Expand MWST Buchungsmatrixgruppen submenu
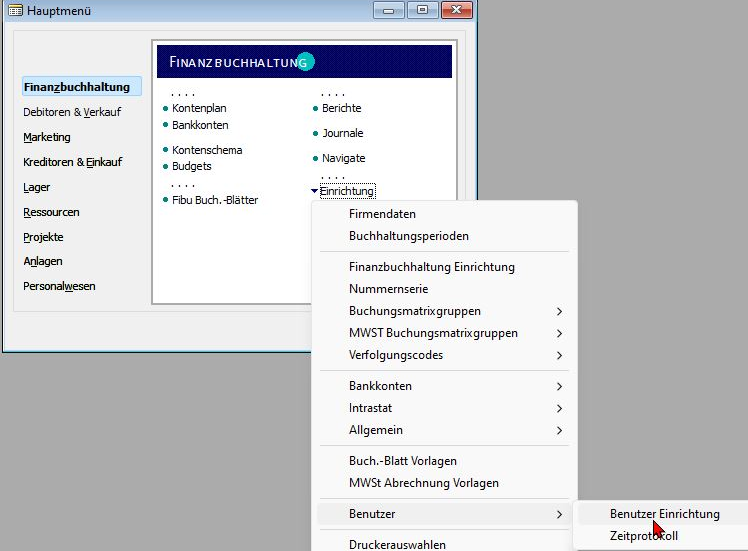 click(x=444, y=333)
